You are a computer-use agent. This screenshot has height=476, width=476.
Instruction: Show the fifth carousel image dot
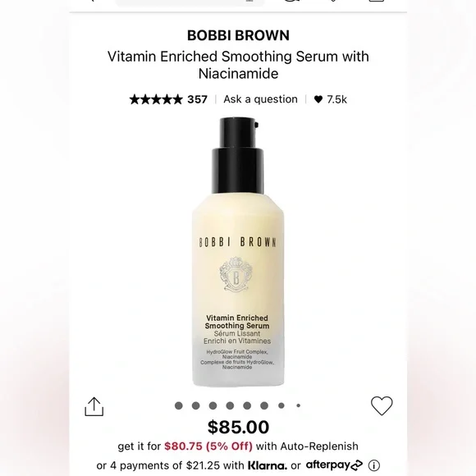click(x=247, y=405)
